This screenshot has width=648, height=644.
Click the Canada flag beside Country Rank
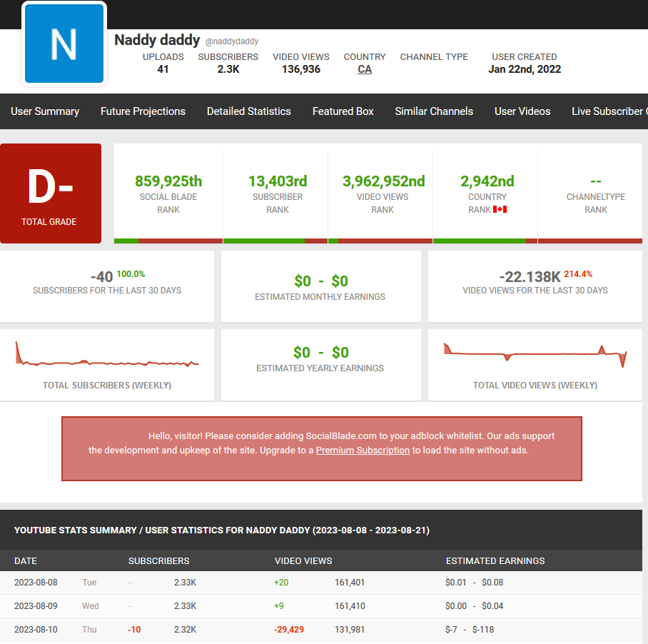pyautogui.click(x=500, y=209)
